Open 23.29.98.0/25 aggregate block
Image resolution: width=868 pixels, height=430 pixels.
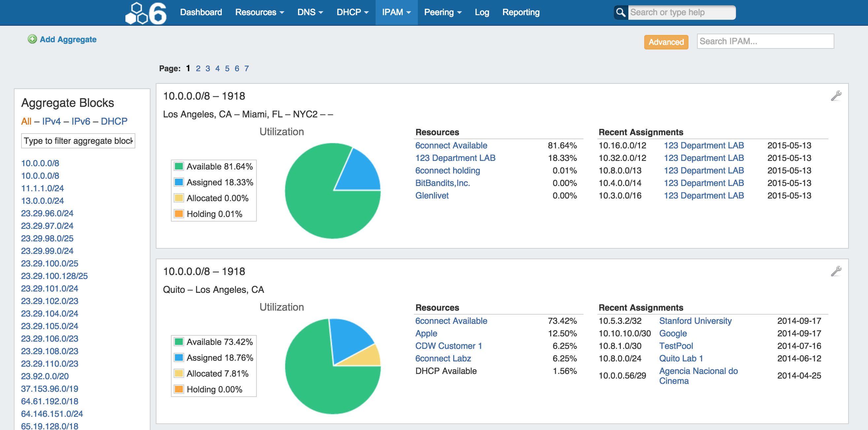click(47, 238)
